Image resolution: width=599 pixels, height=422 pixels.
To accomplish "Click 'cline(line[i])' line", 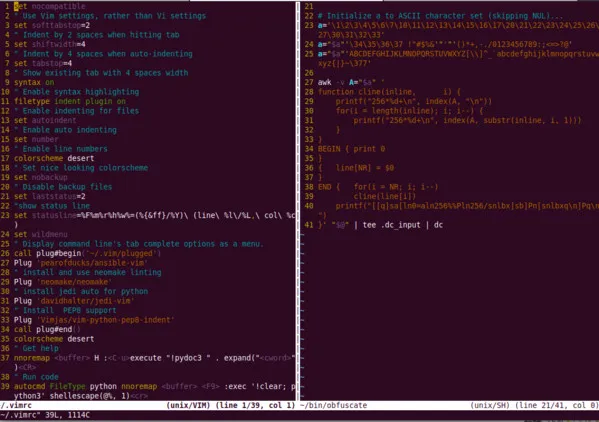I will (384, 196).
